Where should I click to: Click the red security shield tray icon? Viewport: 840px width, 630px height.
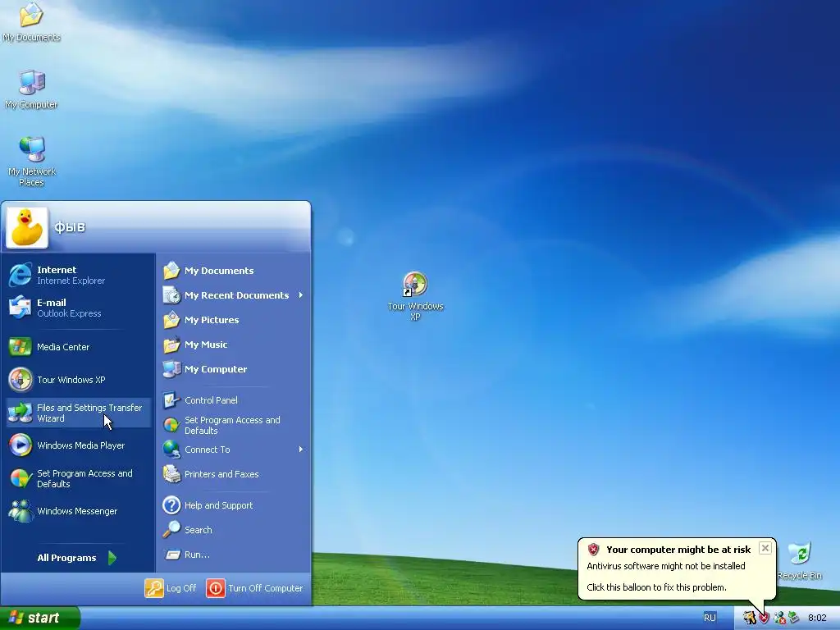tap(765, 619)
